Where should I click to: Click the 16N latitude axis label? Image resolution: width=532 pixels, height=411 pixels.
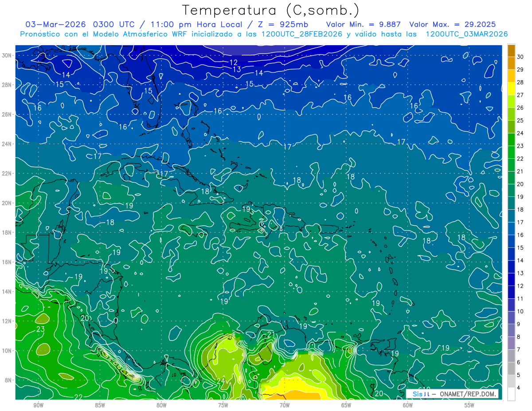(x=7, y=262)
